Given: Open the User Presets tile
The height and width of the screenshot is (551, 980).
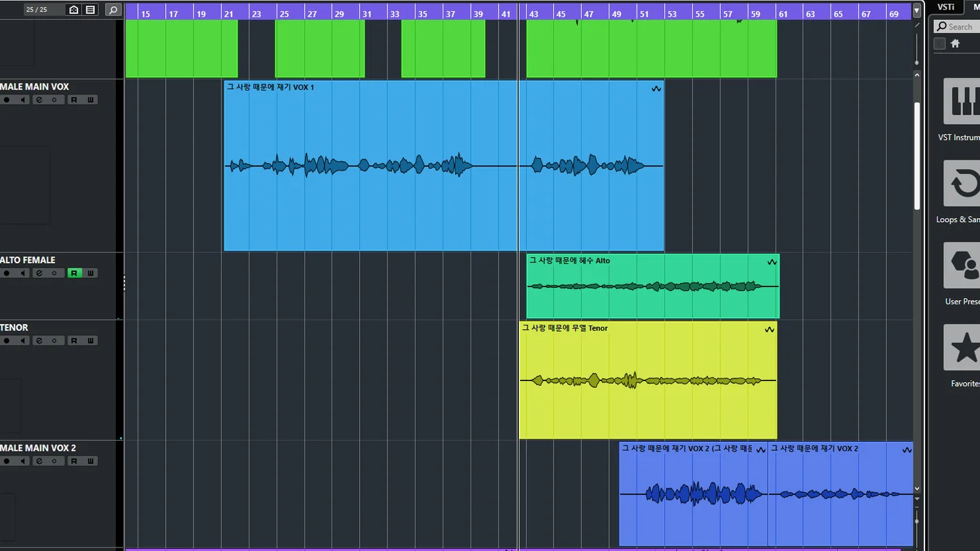Looking at the screenshot, I should tap(962, 266).
